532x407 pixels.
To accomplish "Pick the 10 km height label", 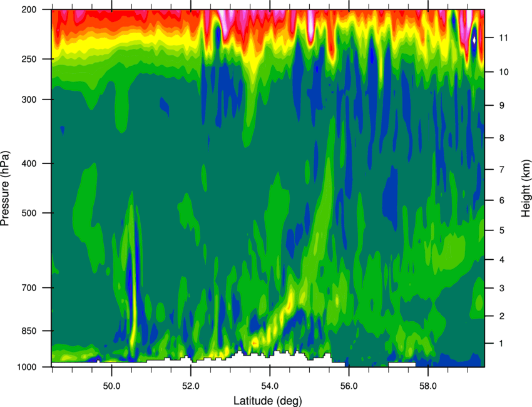I will pos(504,72).
